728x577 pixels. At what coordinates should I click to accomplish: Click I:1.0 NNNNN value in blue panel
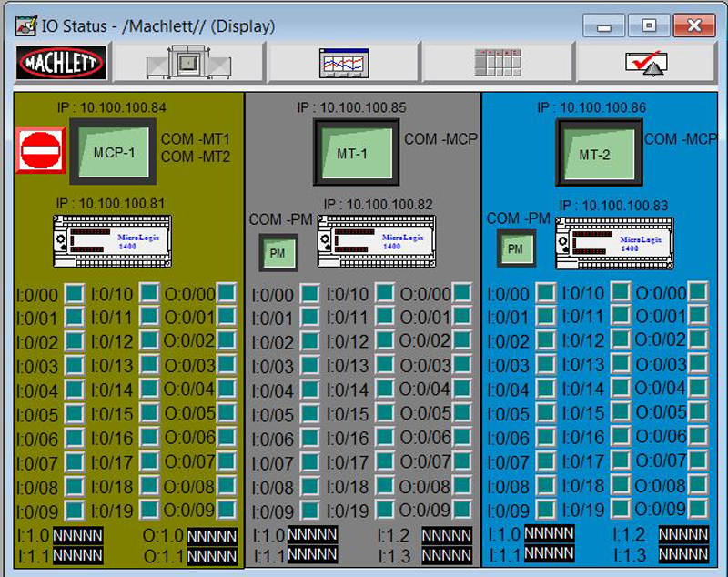(550, 533)
